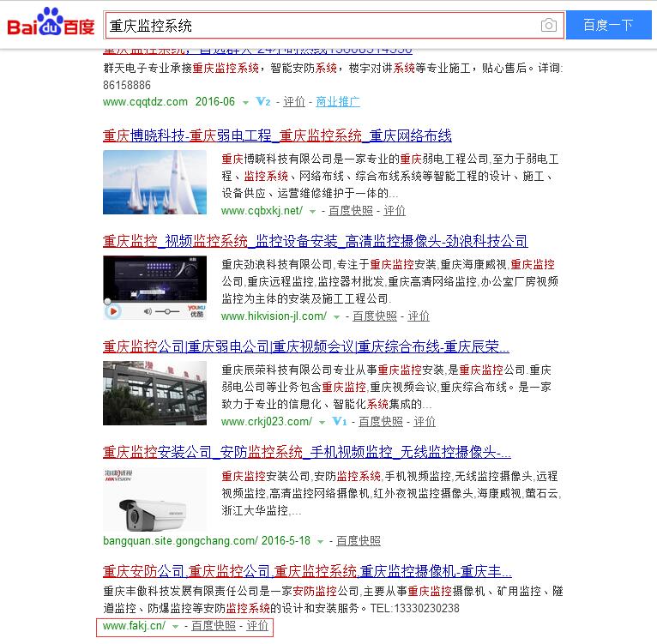Open the 重庆博晓科技 result title link

[276, 135]
